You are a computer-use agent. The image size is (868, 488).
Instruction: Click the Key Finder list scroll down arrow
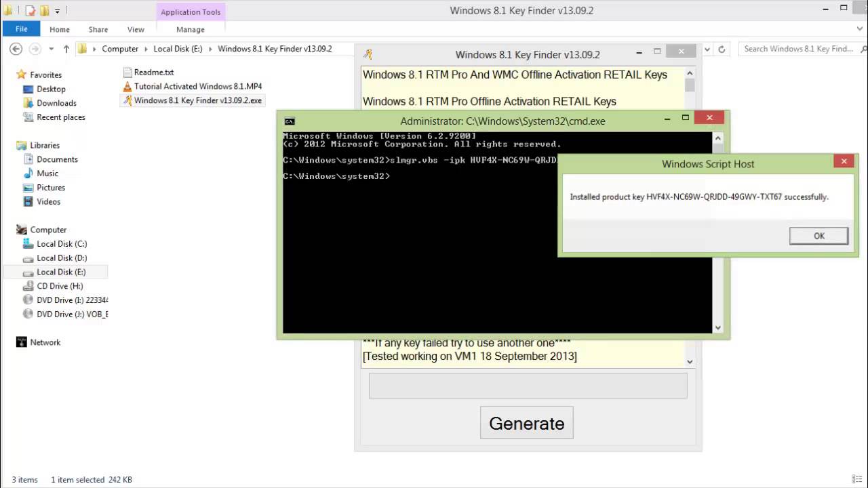click(x=690, y=362)
